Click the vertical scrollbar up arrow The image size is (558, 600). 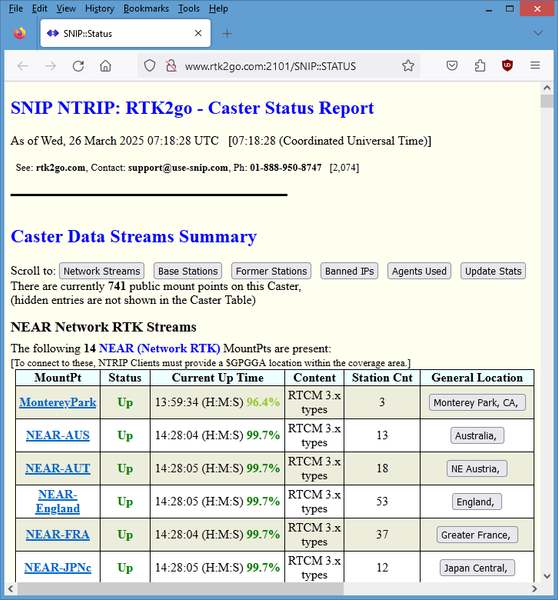(x=547, y=88)
